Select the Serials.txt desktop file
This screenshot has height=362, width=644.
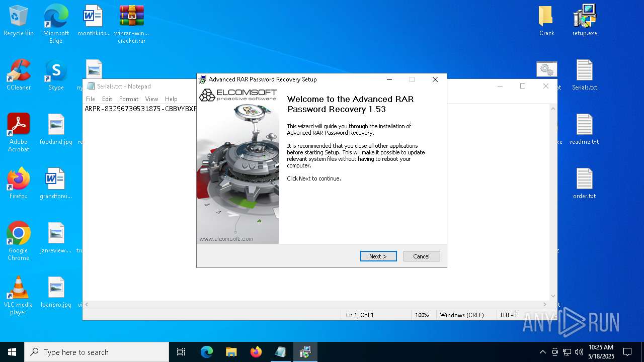(584, 75)
